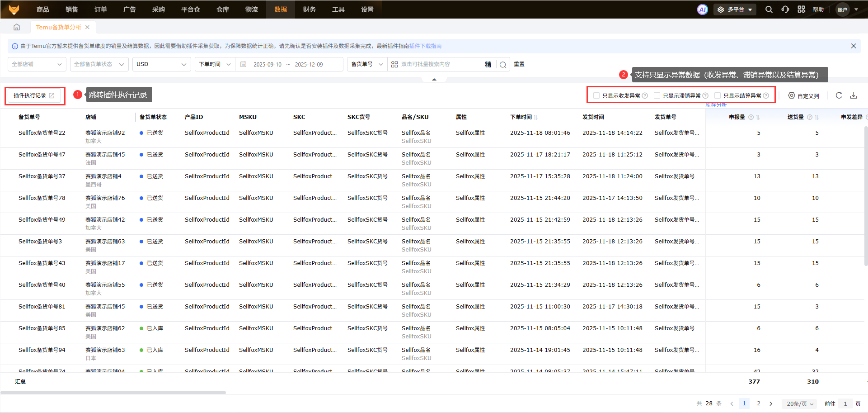Click help icon beside 只显示收发异常

pos(645,96)
